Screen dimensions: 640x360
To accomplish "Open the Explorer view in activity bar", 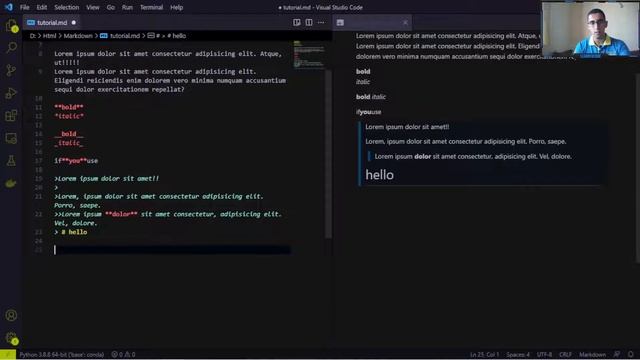I will (x=11, y=26).
